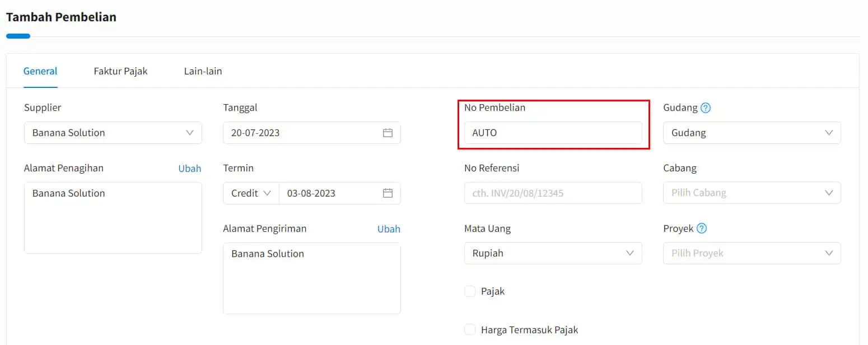Click the Gudang help question mark icon
Viewport: 868px width, 345px height.
click(x=706, y=108)
